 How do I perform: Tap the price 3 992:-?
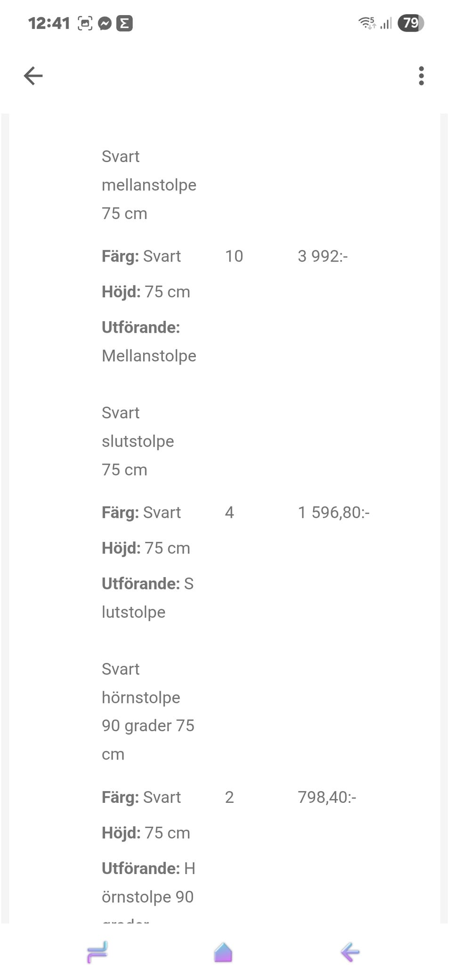(323, 256)
